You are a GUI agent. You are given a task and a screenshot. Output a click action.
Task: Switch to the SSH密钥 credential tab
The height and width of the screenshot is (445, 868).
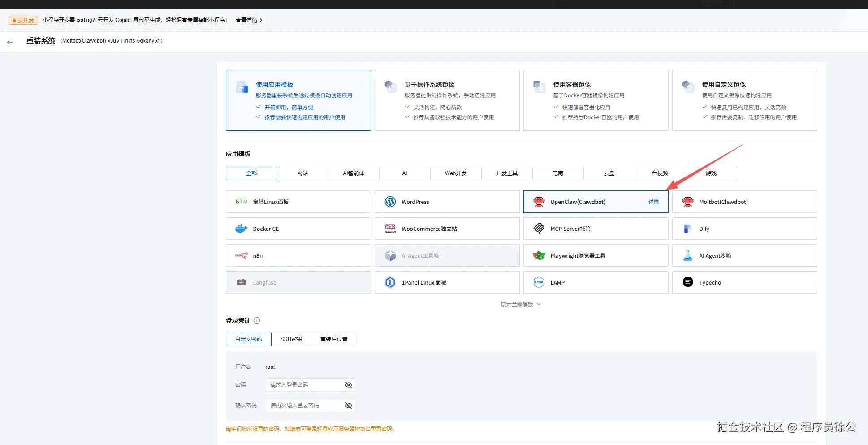pyautogui.click(x=291, y=339)
